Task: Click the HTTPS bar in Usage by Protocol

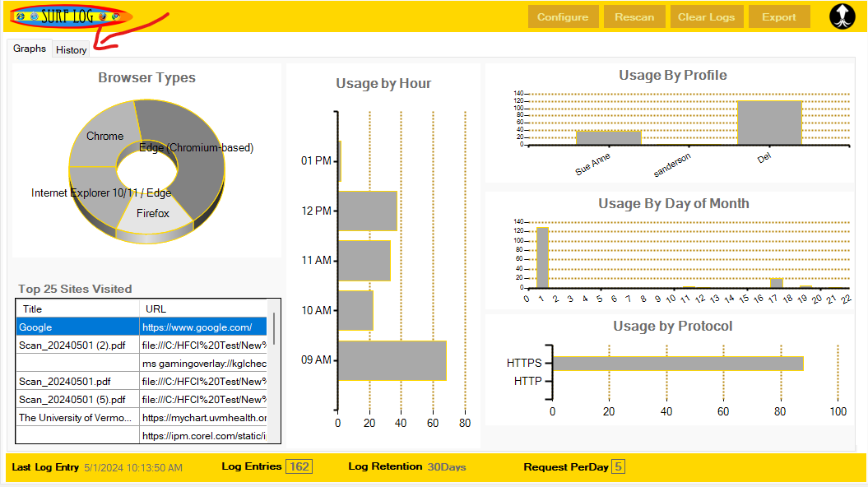Action: [677, 364]
